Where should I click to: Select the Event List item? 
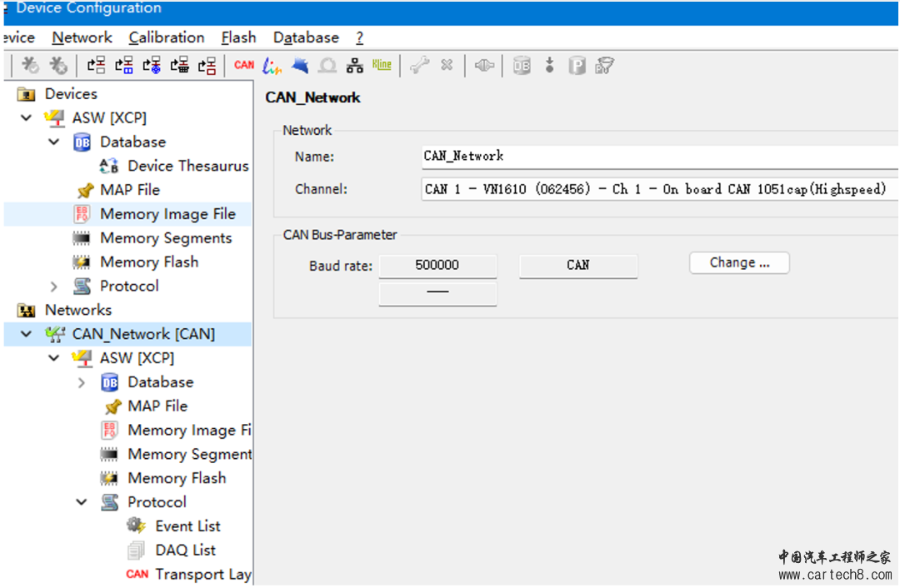[187, 526]
